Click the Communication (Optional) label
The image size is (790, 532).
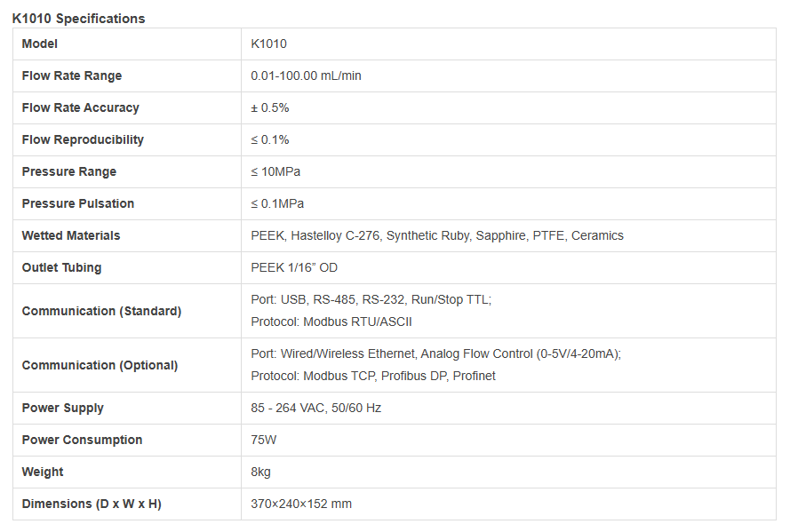point(100,365)
